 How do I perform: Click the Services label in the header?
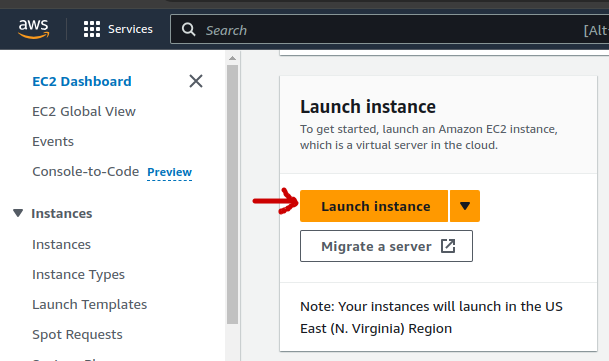tap(130, 29)
